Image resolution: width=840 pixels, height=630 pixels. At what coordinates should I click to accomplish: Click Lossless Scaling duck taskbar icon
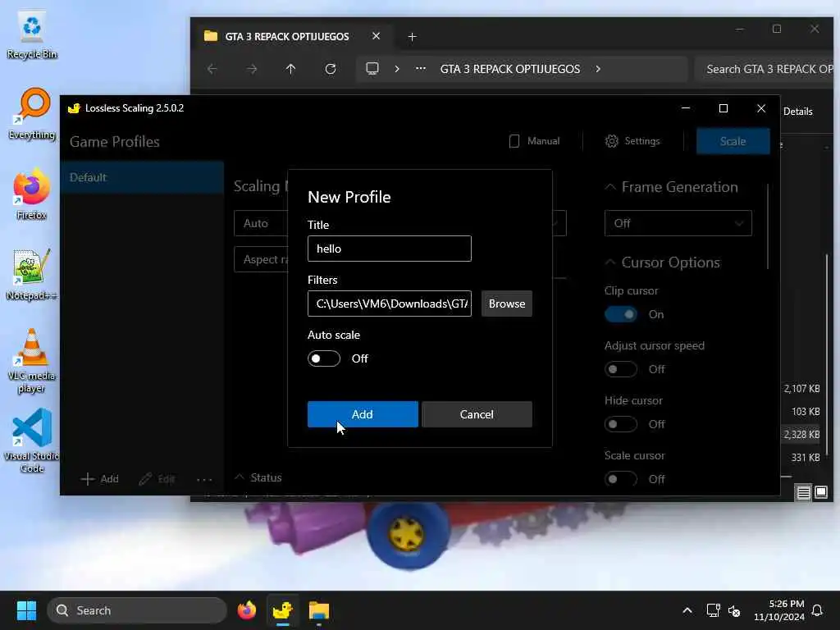tap(282, 610)
